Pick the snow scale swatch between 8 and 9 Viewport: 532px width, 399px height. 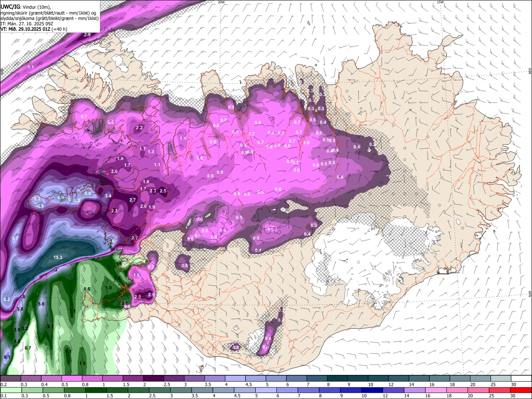[337, 378]
